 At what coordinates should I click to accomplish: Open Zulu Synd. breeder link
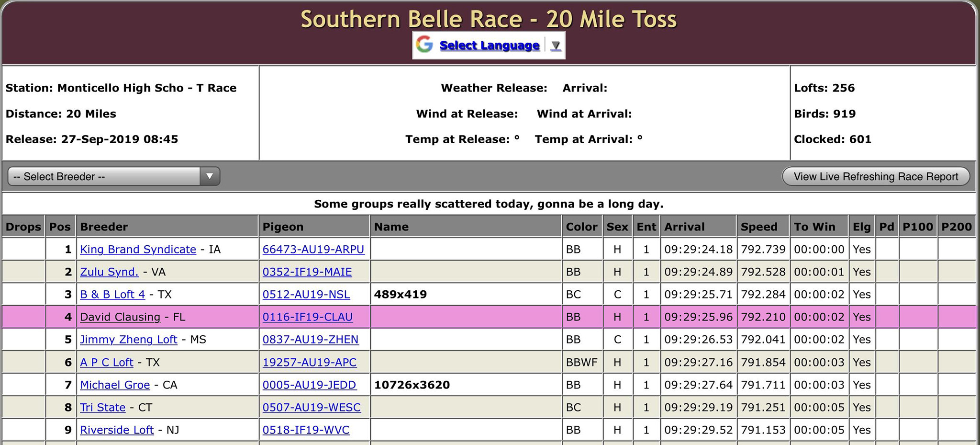point(109,272)
